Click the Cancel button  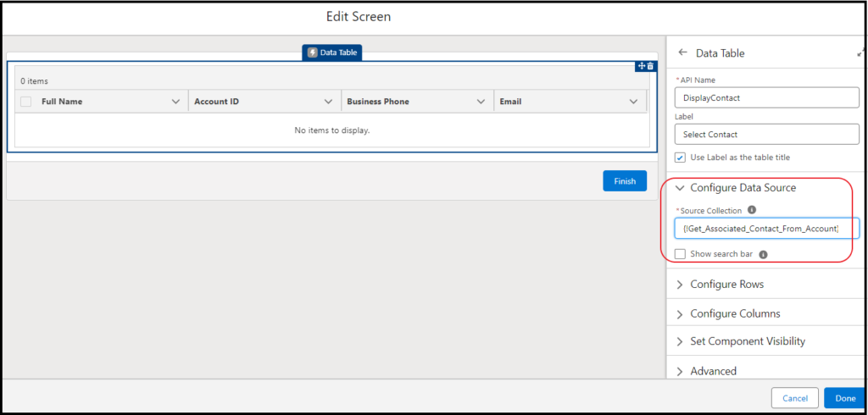[795, 398]
